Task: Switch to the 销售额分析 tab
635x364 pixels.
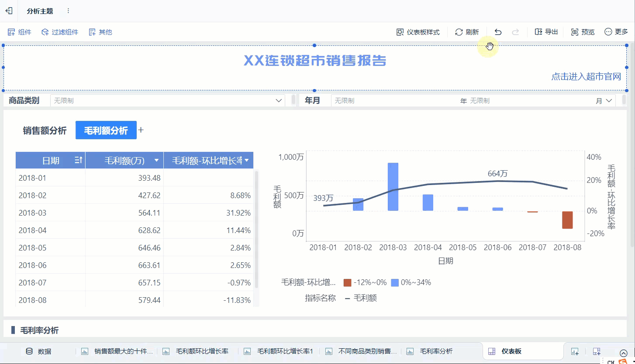Action: tap(45, 130)
